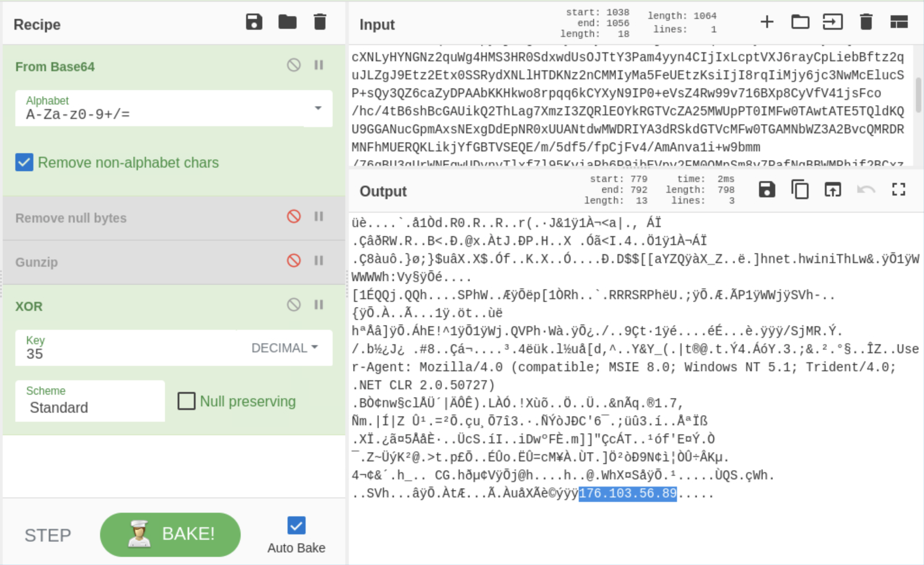Toggle Auto Bake off
Viewport: 924px width, 565px height.
click(296, 525)
